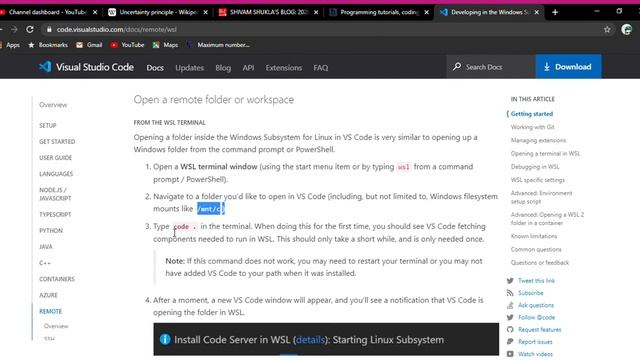Open the details link in the notification

coord(310,340)
